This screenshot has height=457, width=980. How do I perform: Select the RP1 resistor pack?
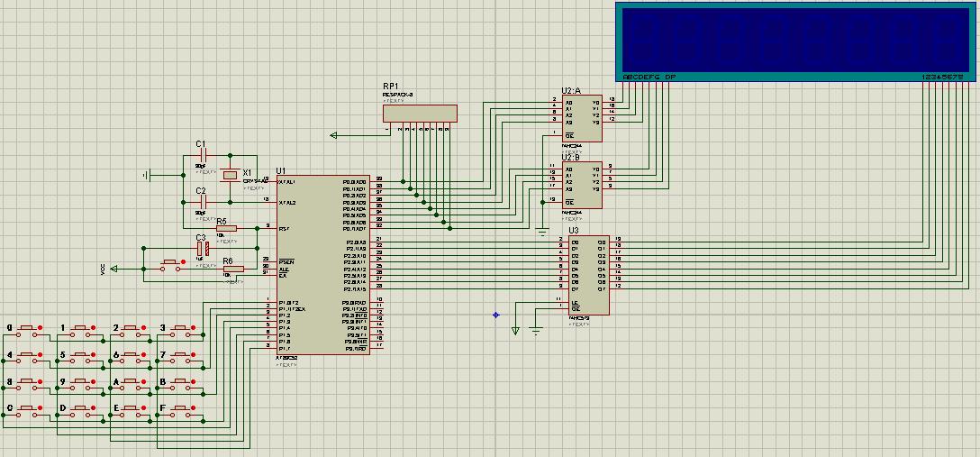click(420, 113)
